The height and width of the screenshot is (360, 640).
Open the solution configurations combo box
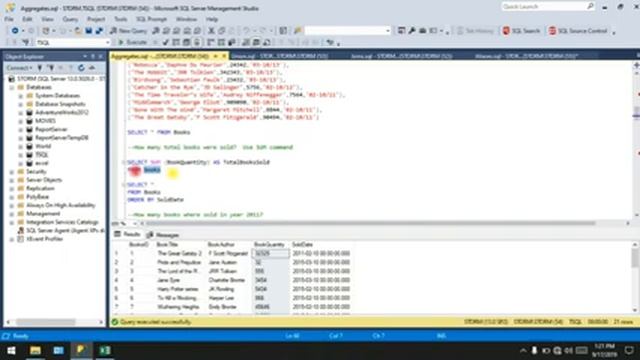pos(347,31)
